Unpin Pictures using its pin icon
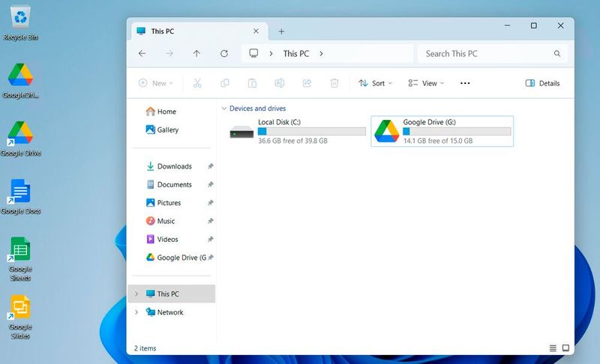 (x=210, y=203)
